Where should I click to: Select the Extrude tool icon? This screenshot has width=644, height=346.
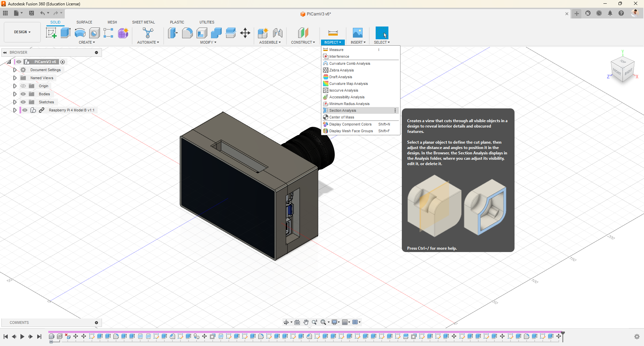click(x=65, y=33)
